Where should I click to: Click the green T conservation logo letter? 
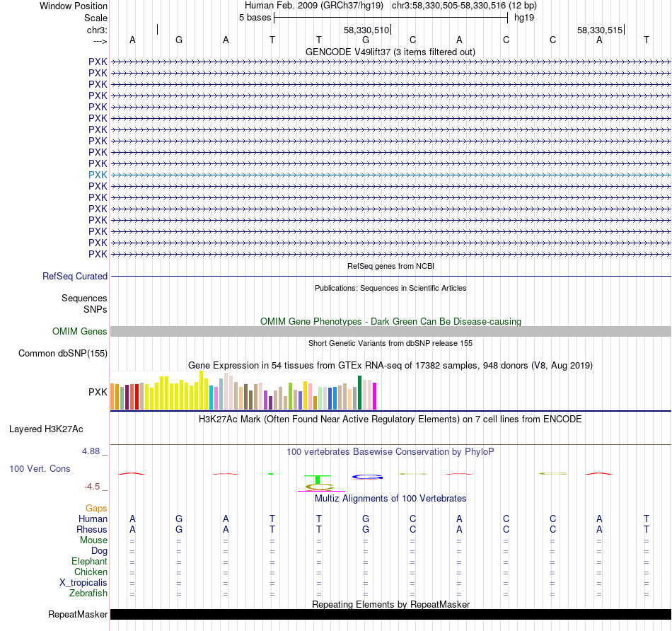coord(317,479)
